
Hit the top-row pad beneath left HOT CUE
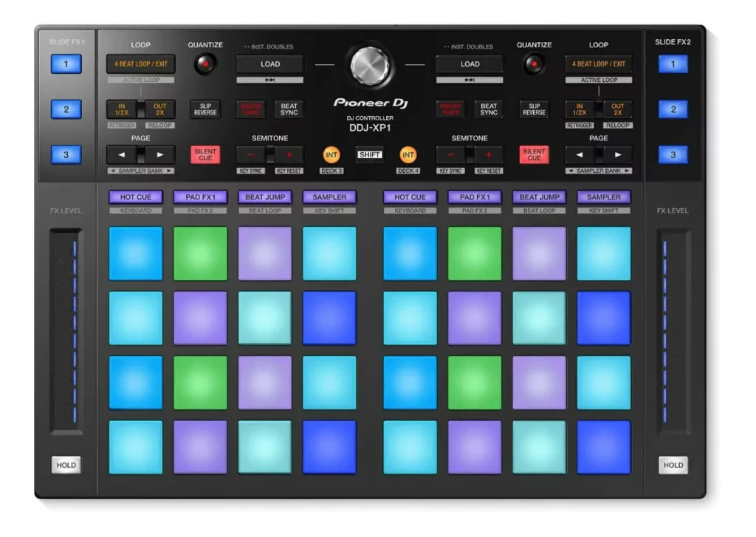tap(136, 253)
